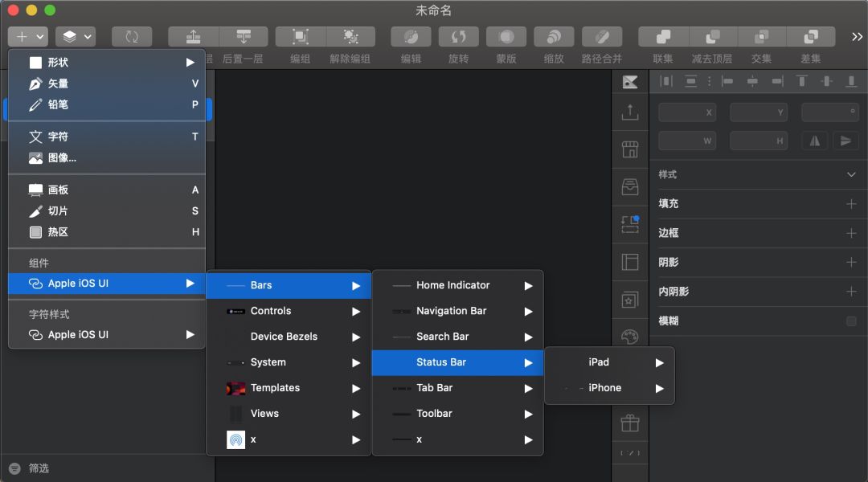Click align left edges icon in inspector

tap(727, 81)
